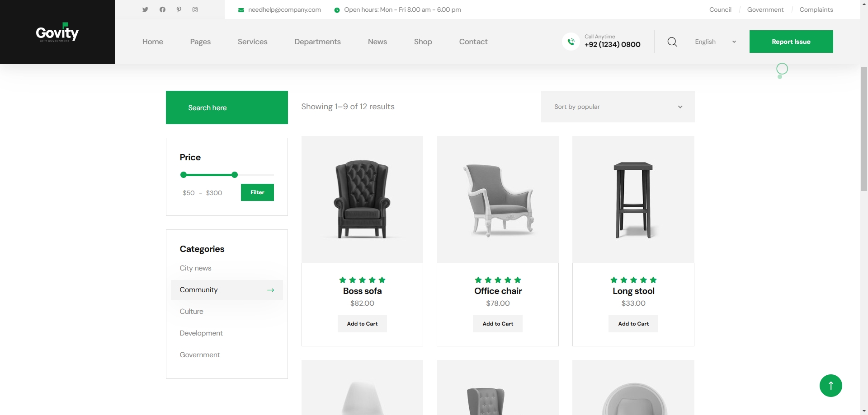Open the Shop menu
Viewport: 868px width, 415px height.
pyautogui.click(x=423, y=42)
